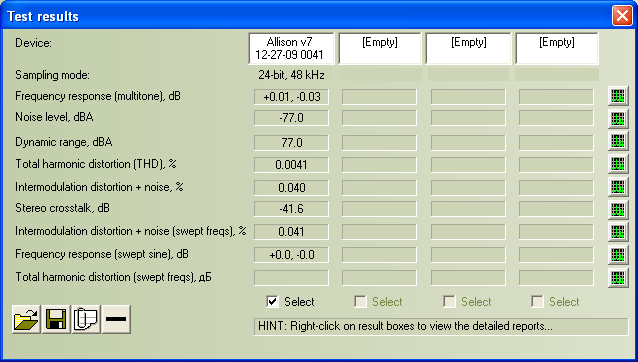The height and width of the screenshot is (362, 638).
Task: Click the second [Empty] device slot
Action: point(380,48)
